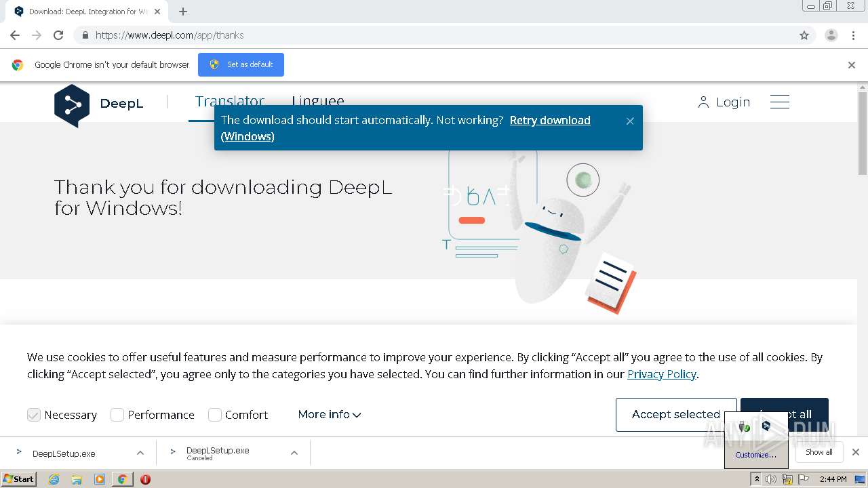Click Accept all cookies button

pyautogui.click(x=785, y=414)
